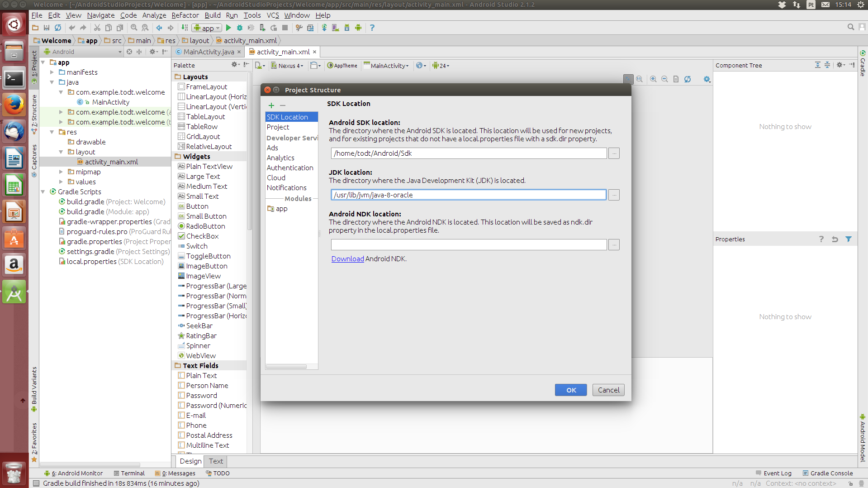
Task: Click the design preview settings gear
Action: [707, 79]
